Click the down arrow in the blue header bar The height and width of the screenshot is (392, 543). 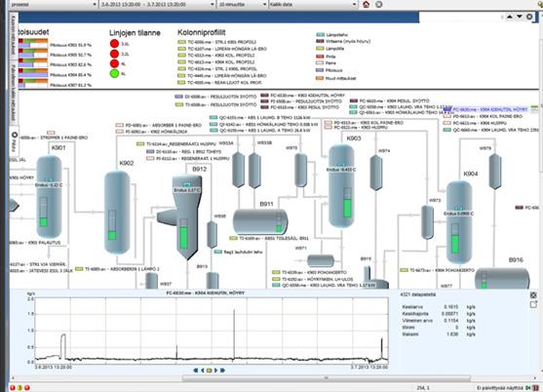tap(520, 17)
